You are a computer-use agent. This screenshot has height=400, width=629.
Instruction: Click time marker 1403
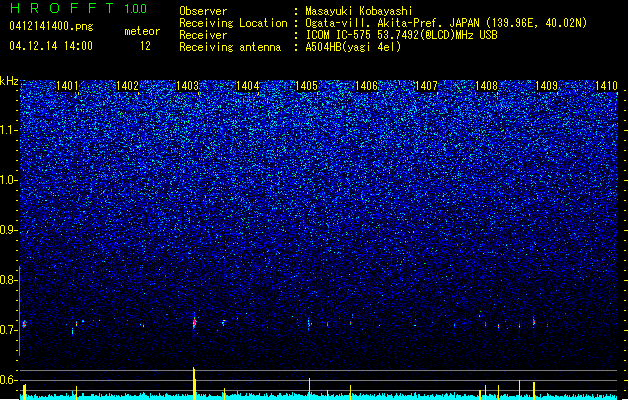(x=187, y=86)
